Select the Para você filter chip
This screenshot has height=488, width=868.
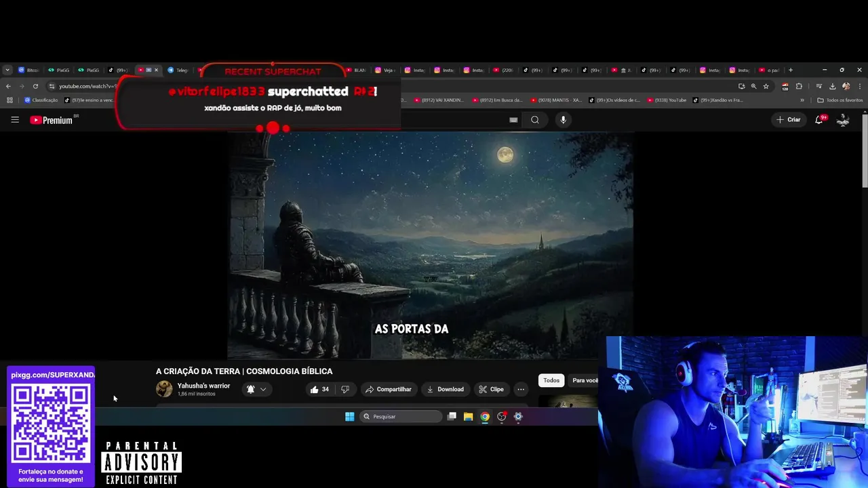[585, 380]
